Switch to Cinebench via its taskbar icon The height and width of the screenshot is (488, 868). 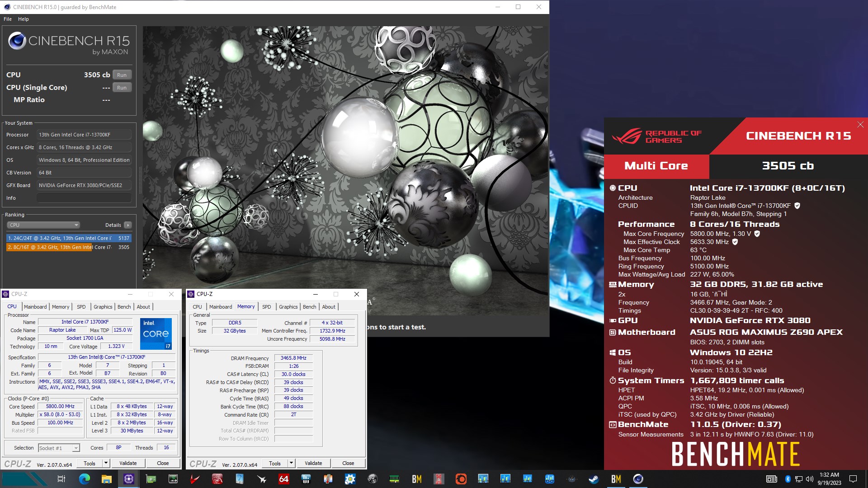point(638,479)
